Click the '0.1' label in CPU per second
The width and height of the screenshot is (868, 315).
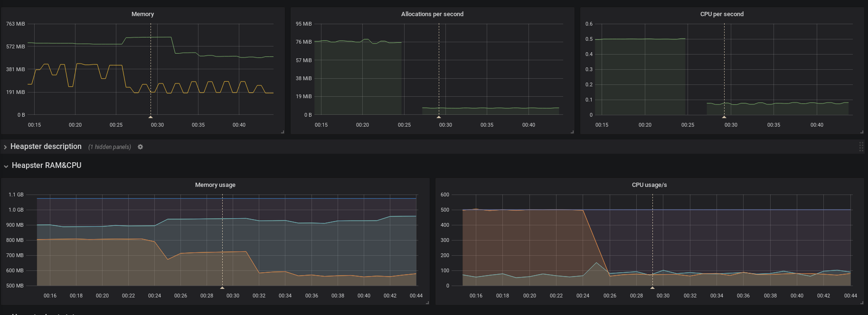589,100
